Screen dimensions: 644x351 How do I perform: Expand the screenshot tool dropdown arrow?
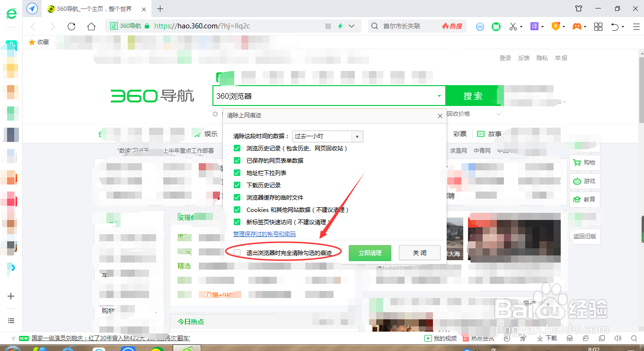(x=521, y=27)
